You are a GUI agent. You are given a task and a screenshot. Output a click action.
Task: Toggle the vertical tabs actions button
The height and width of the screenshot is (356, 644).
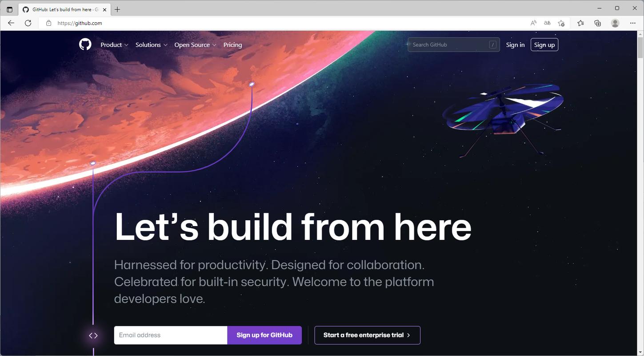(10, 9)
